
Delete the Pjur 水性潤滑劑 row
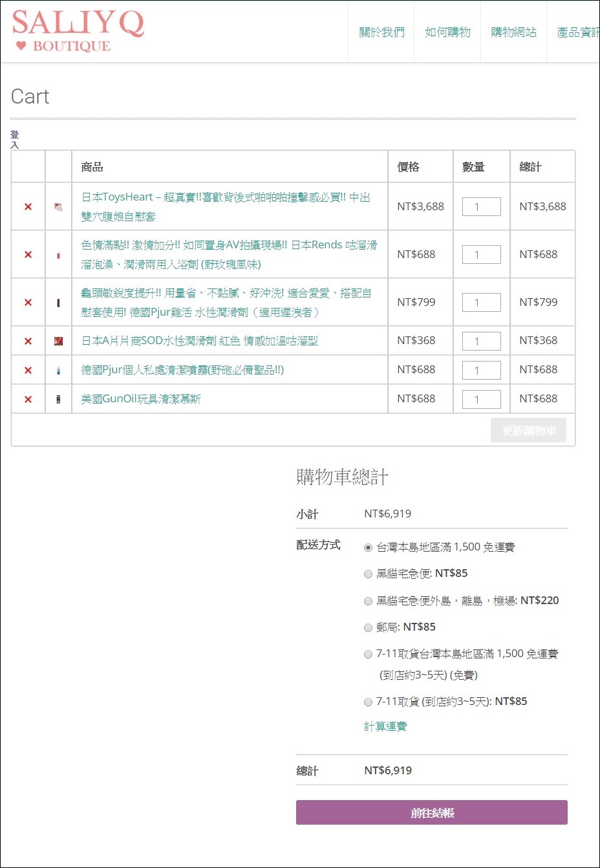[x=28, y=303]
